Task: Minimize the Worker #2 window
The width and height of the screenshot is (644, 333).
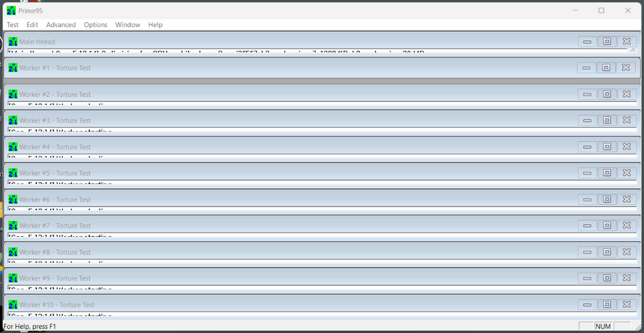Action: 587,94
